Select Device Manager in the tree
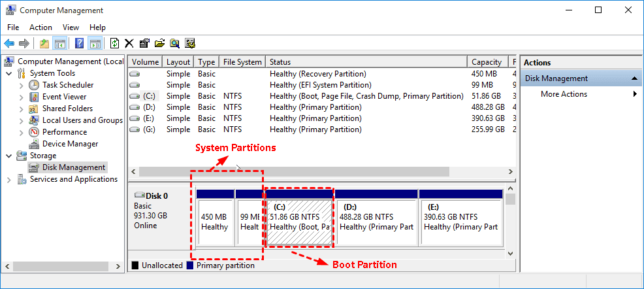 (x=70, y=144)
